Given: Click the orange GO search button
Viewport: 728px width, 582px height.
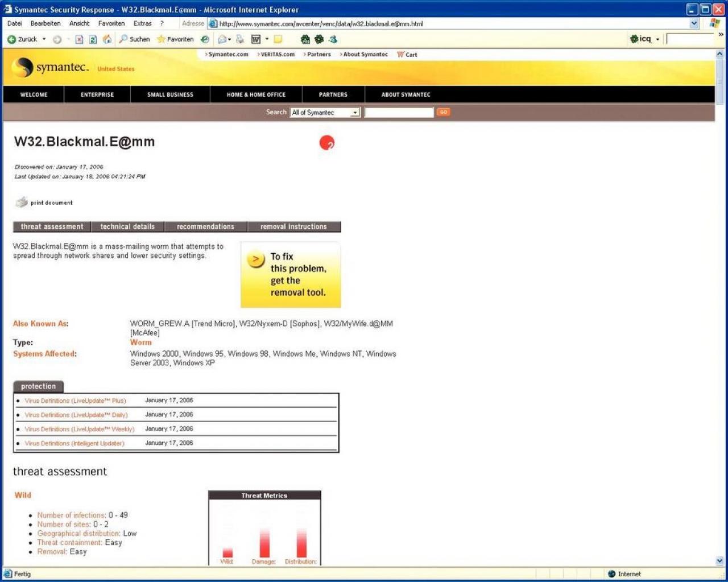Looking at the screenshot, I should coord(443,112).
